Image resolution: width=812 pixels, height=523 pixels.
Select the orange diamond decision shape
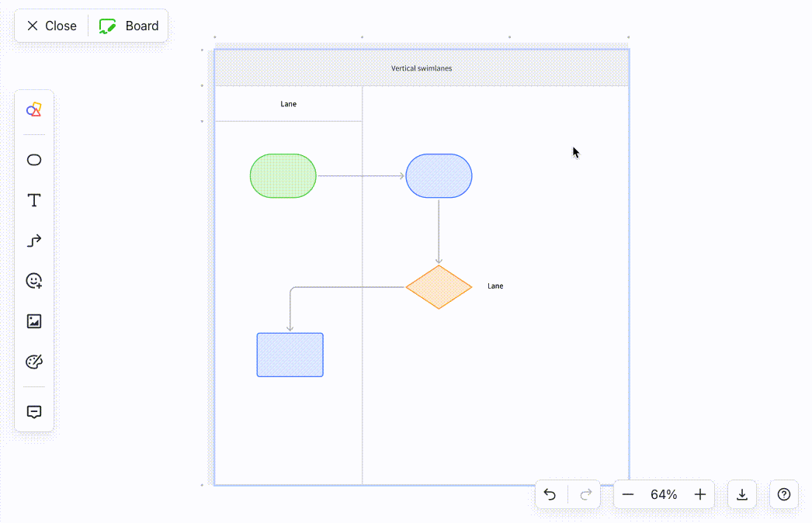pyautogui.click(x=439, y=286)
